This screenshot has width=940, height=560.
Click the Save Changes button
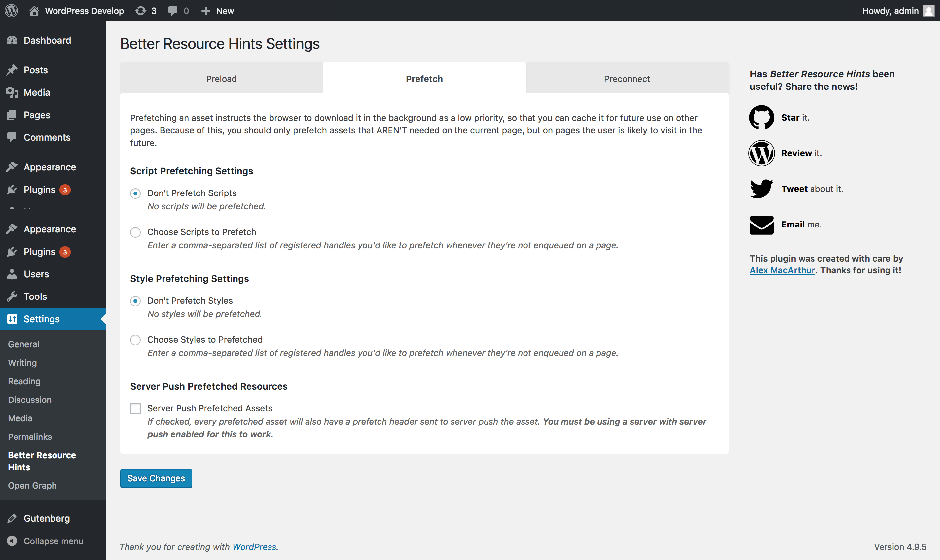click(156, 478)
